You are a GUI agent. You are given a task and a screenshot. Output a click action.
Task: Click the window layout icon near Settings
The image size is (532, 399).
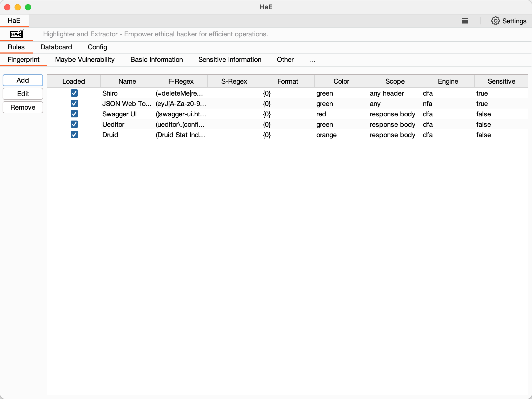click(465, 21)
